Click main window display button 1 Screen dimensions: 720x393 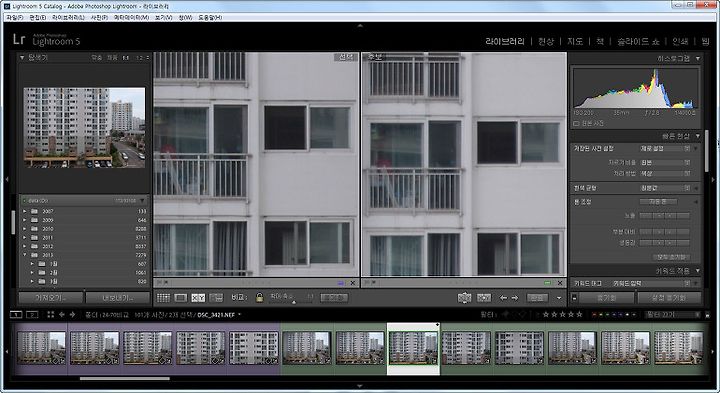pos(16,314)
